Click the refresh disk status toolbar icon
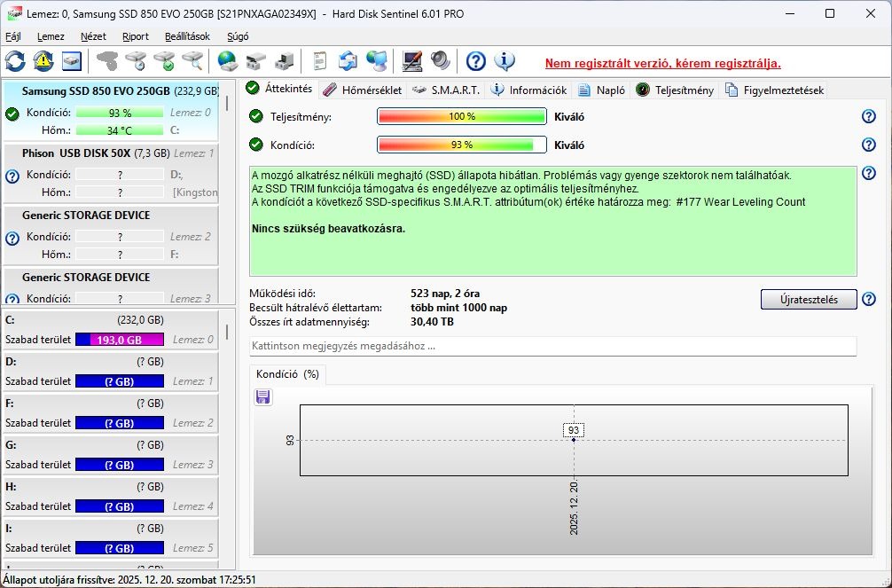 click(15, 61)
